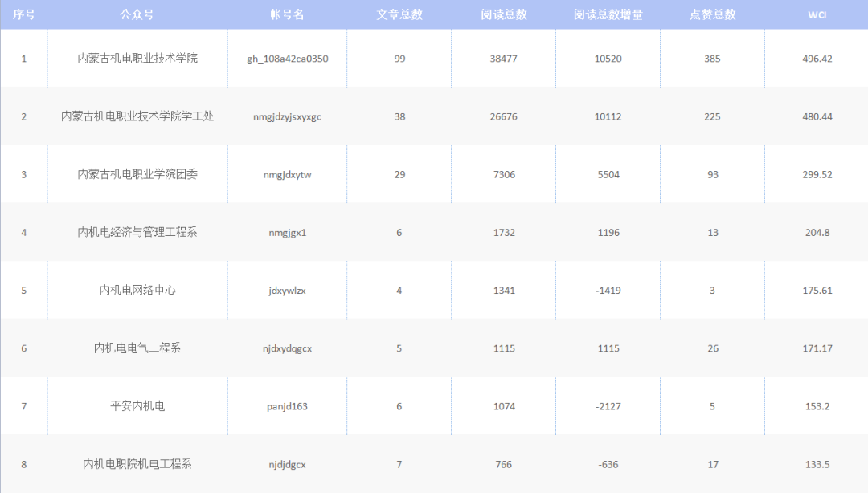Click the 阅读总数增量 column header
This screenshot has width=868, height=493.
(x=608, y=14)
